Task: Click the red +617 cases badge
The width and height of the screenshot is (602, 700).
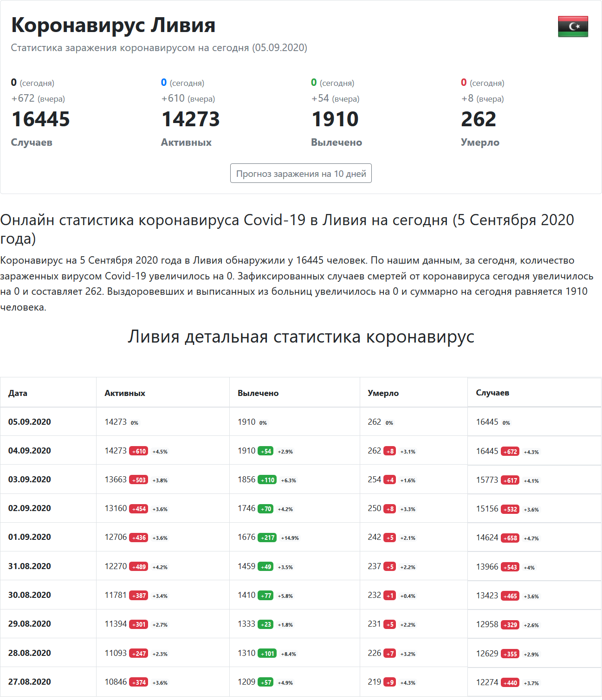Action: pos(510,480)
